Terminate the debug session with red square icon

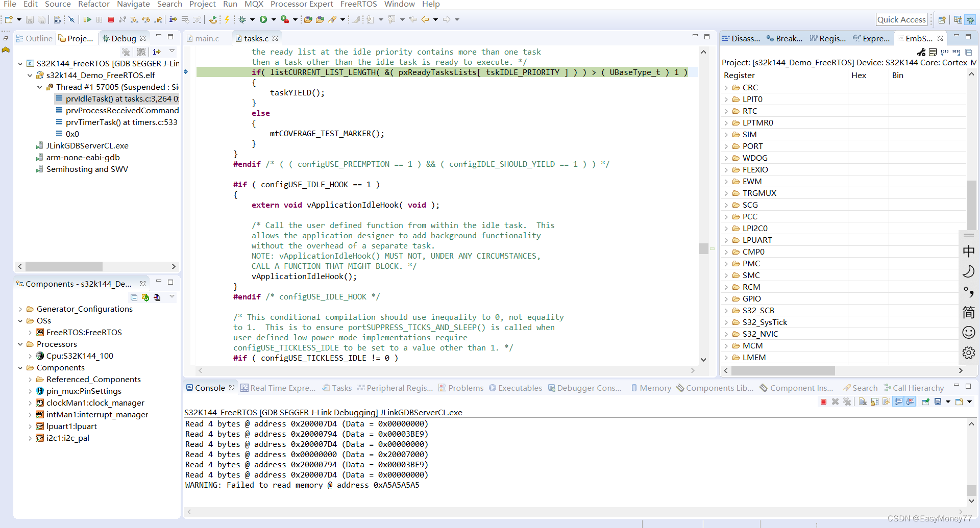coord(111,19)
